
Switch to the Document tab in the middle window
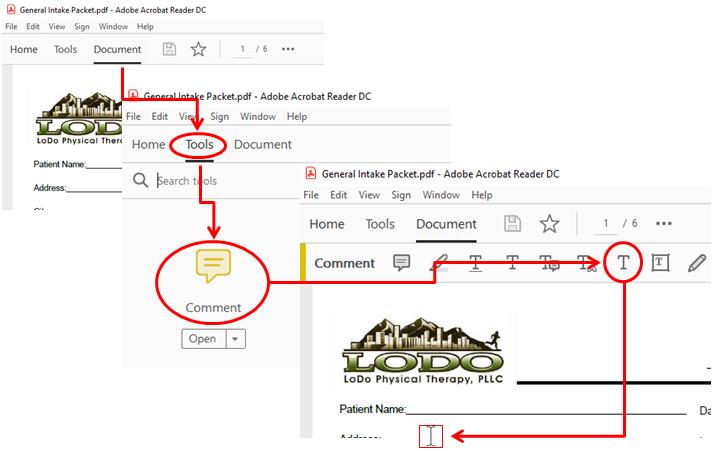click(x=263, y=145)
